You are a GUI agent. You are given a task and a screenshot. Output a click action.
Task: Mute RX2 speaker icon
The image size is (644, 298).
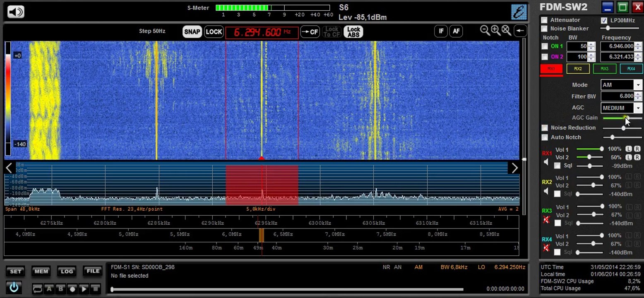546,191
